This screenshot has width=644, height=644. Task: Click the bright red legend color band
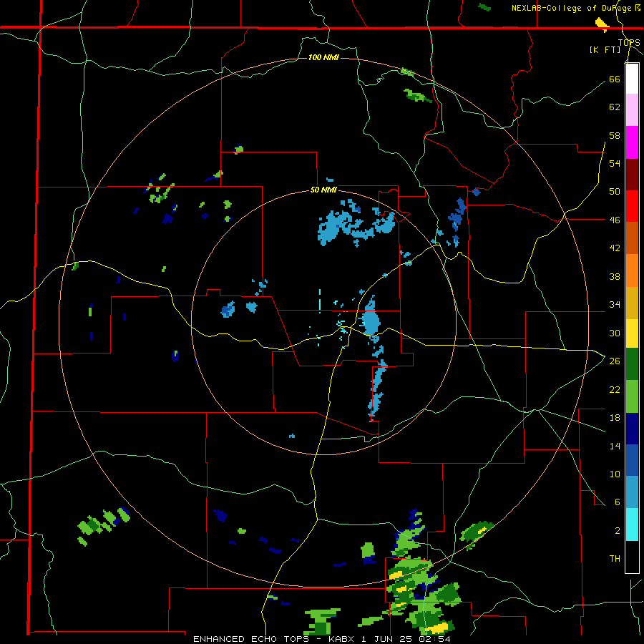point(632,206)
